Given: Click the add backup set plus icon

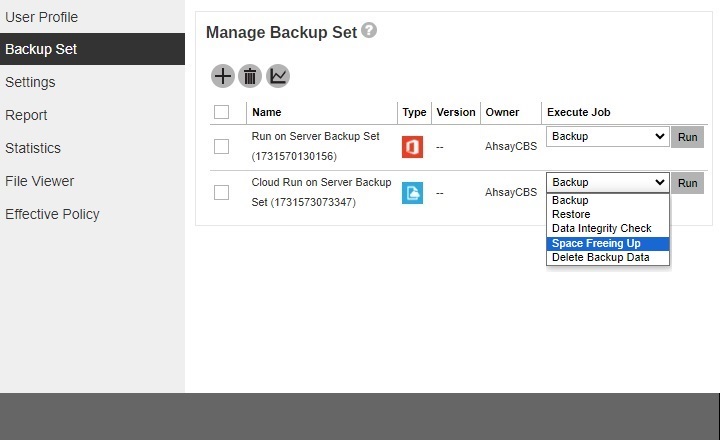Looking at the screenshot, I should 222,76.
